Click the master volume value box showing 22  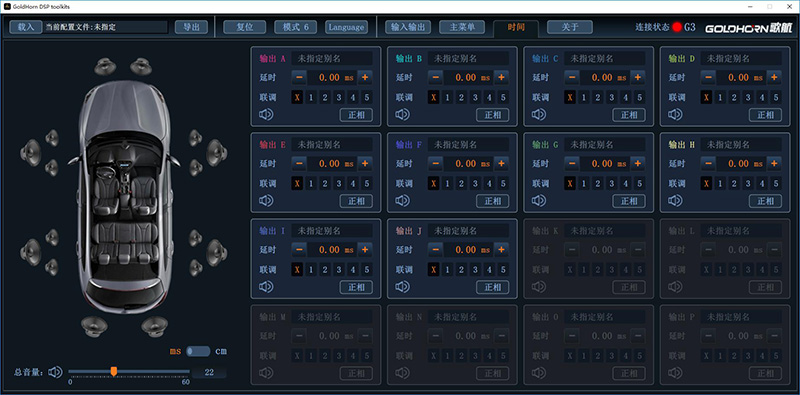pos(209,372)
